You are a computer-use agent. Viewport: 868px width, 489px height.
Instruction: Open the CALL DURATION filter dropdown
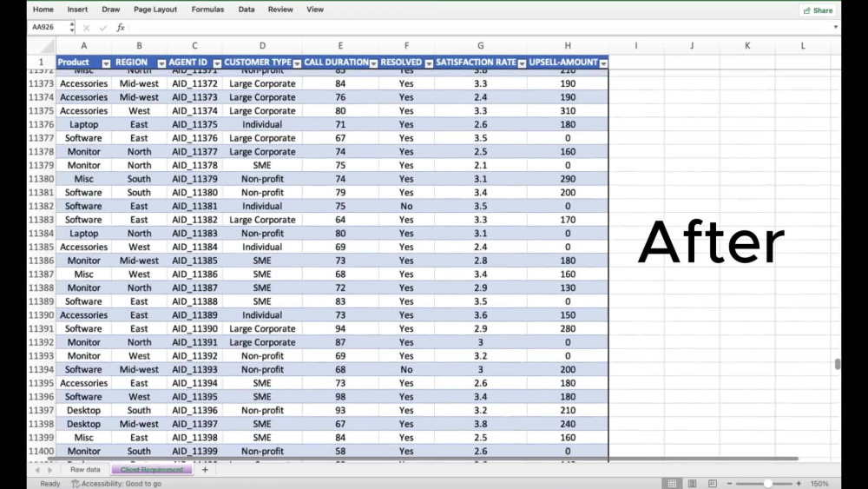[x=373, y=63]
